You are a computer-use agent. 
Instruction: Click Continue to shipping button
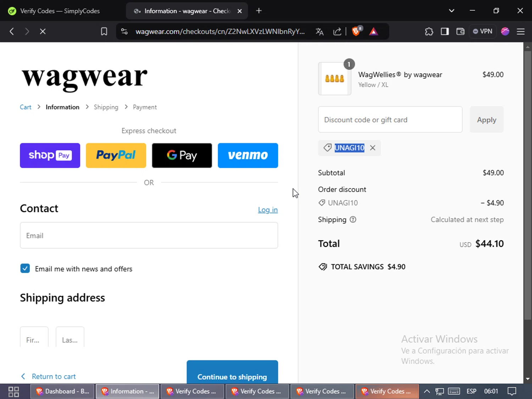(x=232, y=372)
